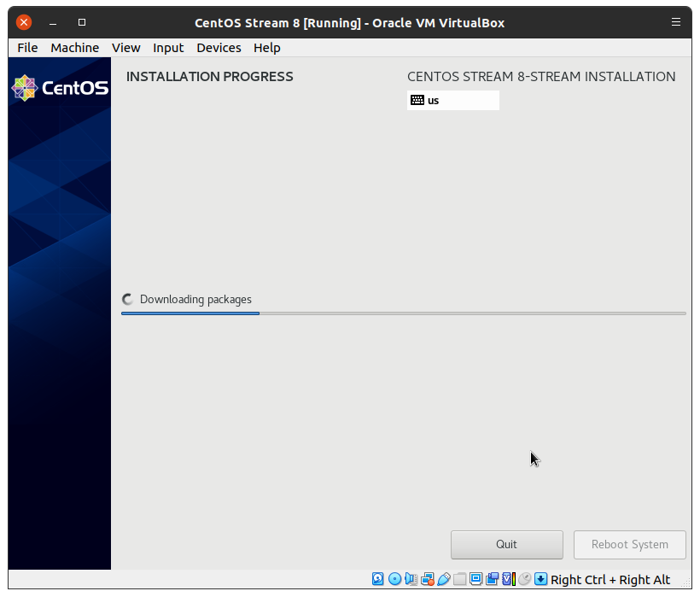This screenshot has width=700, height=597.
Task: Open the shared folders status icon
Action: point(460,579)
